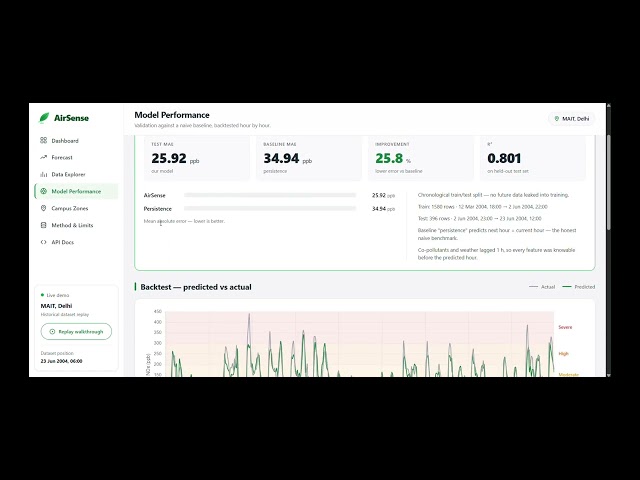Click the Baseline MAE 34.94 card
Screen dimensions: 640x480
pos(309,158)
